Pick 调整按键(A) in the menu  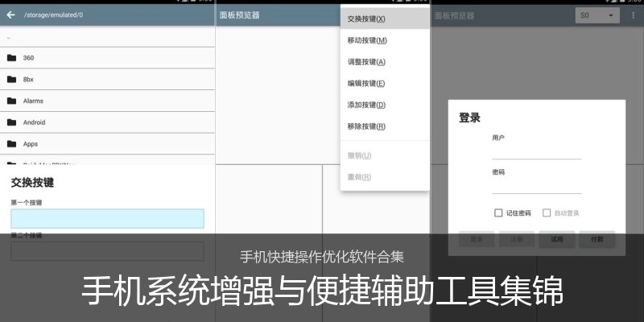(x=366, y=62)
